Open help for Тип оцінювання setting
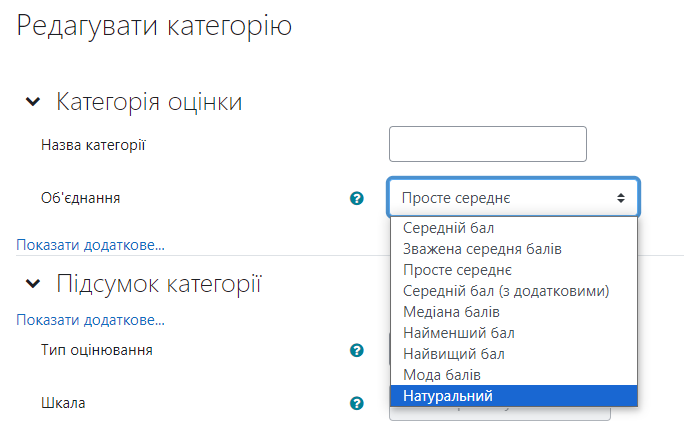 click(357, 350)
